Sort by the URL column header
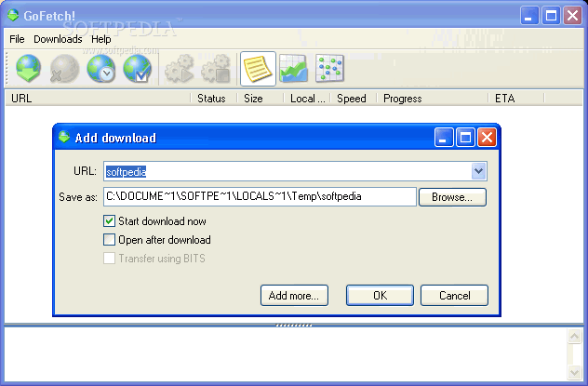Image resolution: width=588 pixels, height=386 pixels. point(98,99)
